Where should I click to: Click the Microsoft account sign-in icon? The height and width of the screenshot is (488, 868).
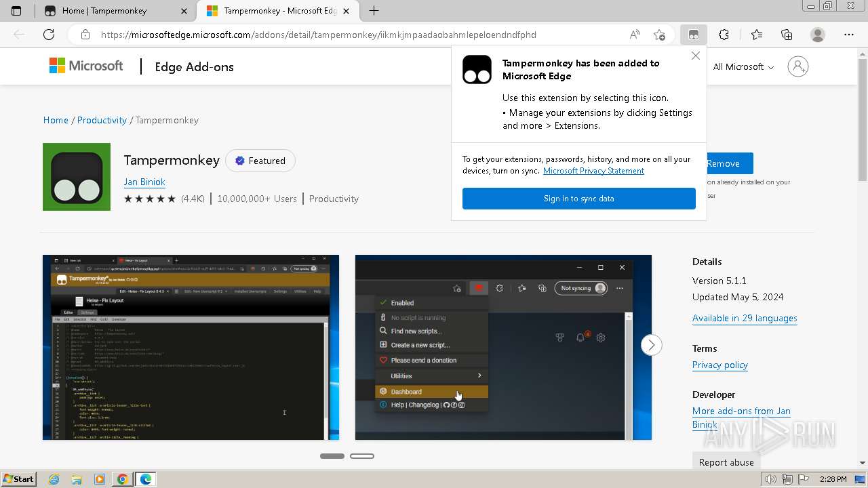click(798, 66)
